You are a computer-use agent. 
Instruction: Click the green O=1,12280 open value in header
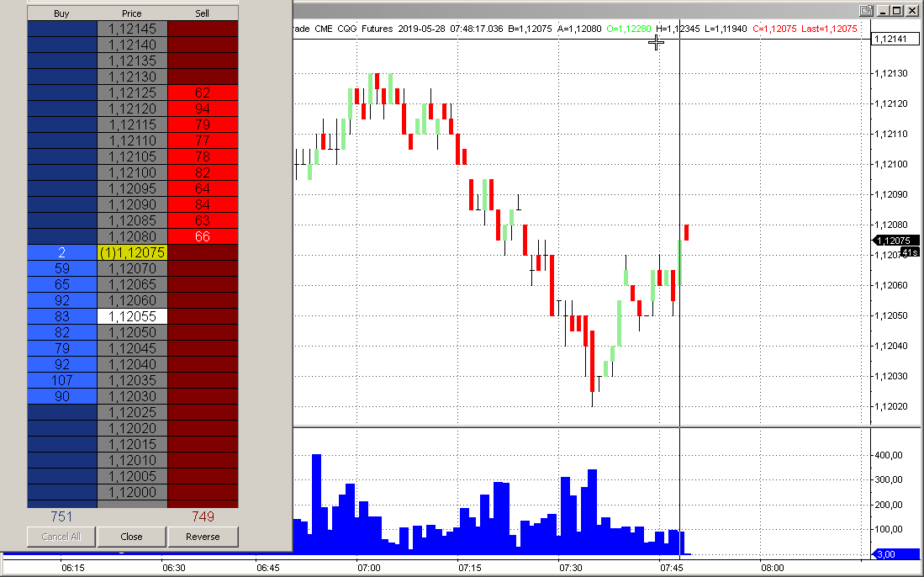628,29
